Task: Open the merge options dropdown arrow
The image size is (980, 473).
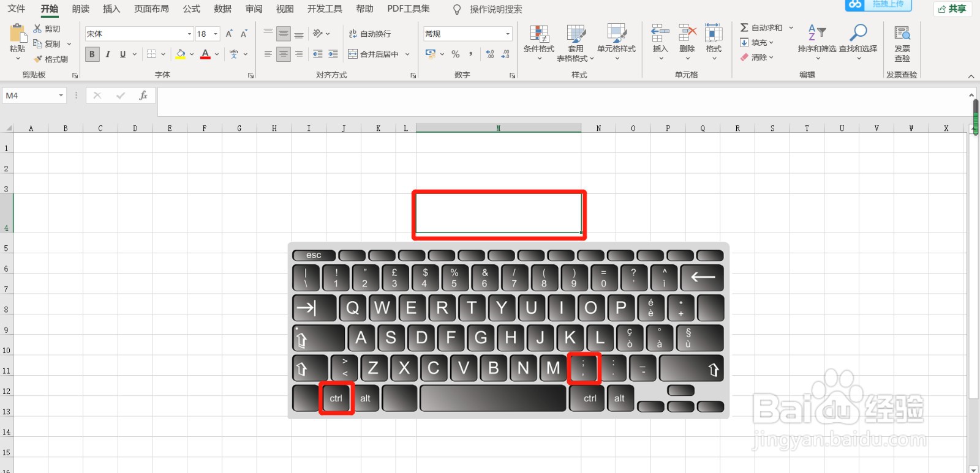Action: click(x=407, y=54)
